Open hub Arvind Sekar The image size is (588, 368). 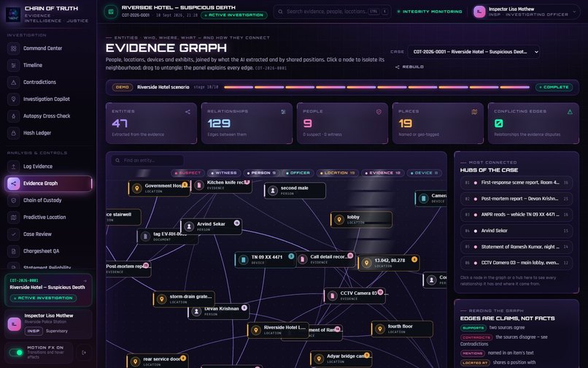(x=517, y=231)
